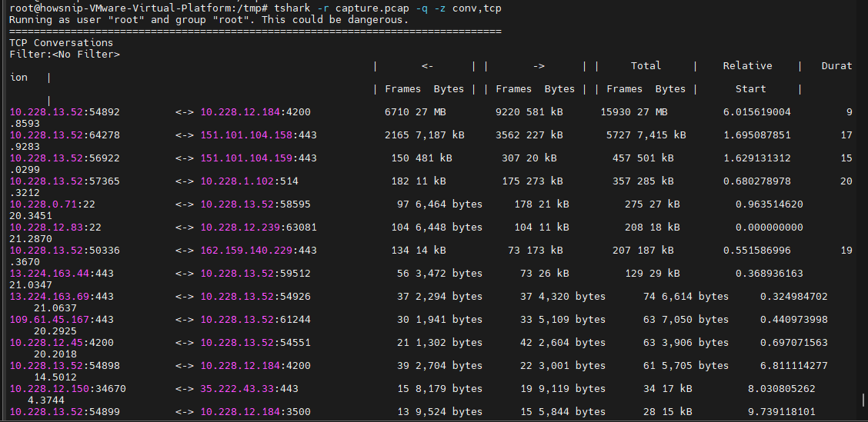Click start time 6.811114277
This screenshot has width=868, height=422.
tap(794, 366)
